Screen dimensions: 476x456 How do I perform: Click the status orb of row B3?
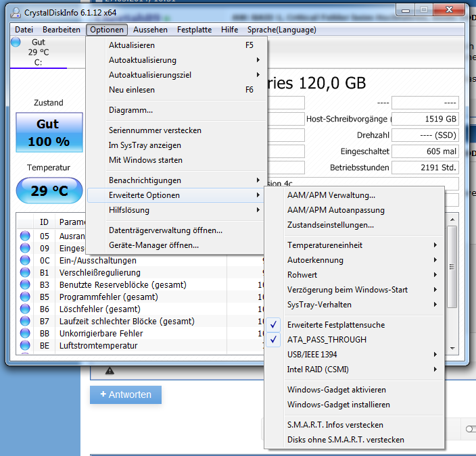pyautogui.click(x=25, y=284)
